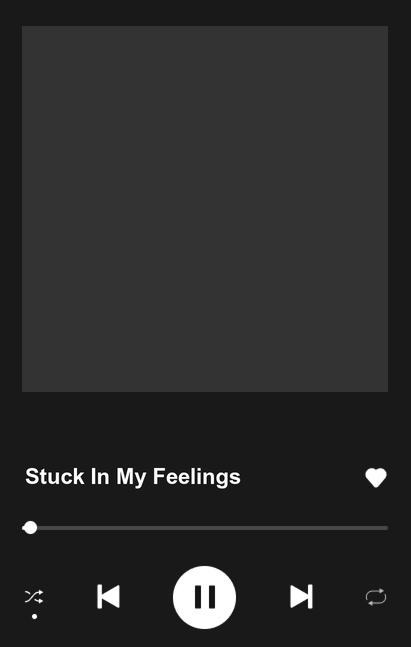Viewport: 411px width, 647px height.
Task: Click the white filled heart icon
Action: 376,478
